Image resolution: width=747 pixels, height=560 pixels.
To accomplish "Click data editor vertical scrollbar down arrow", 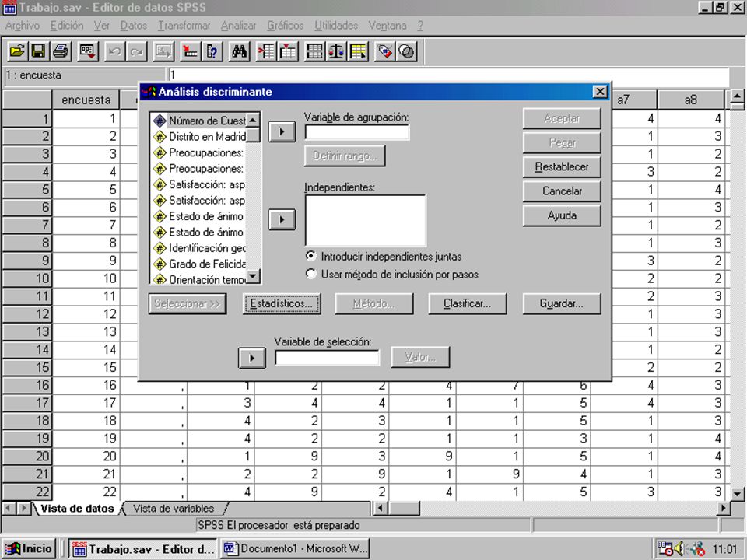I will click(x=737, y=494).
